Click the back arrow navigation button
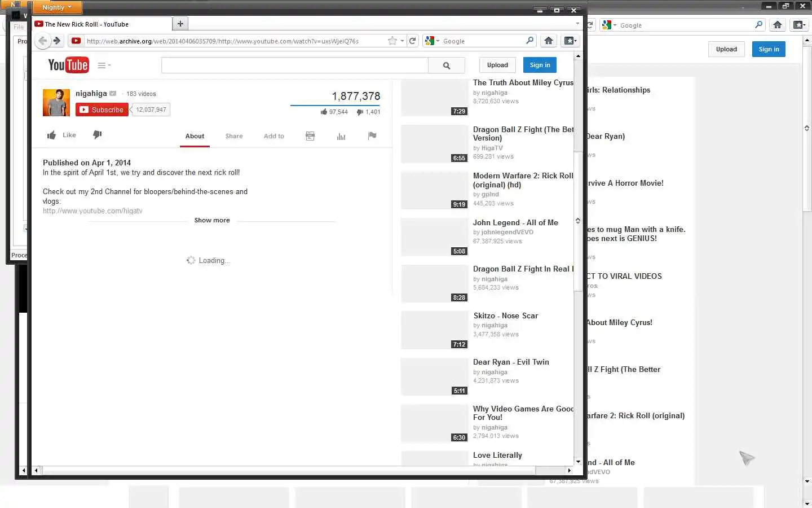The image size is (812, 508). [x=42, y=41]
